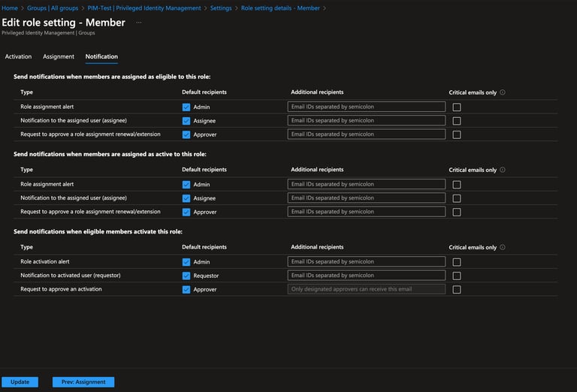
Task: Switch to the Assignment tab
Action: pyautogui.click(x=59, y=56)
